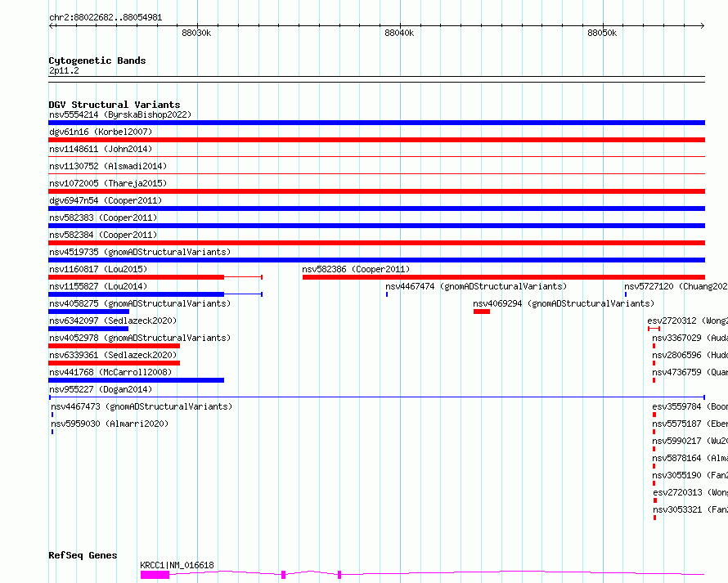Open nsv5990217 variant label

click(690, 441)
